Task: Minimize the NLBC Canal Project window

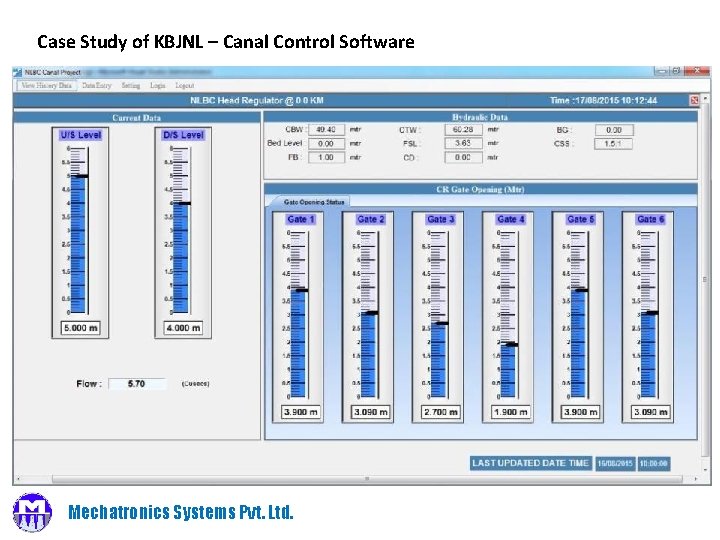Action: pos(662,71)
